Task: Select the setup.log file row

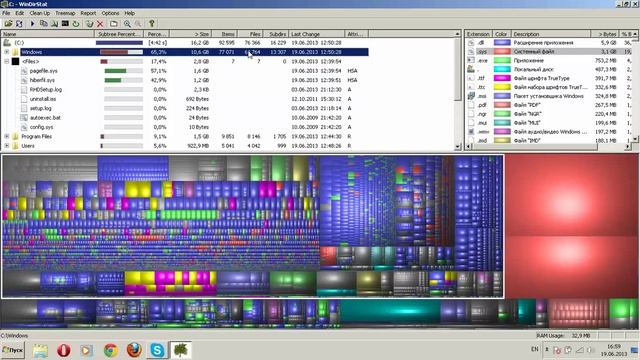Action: [x=185, y=108]
